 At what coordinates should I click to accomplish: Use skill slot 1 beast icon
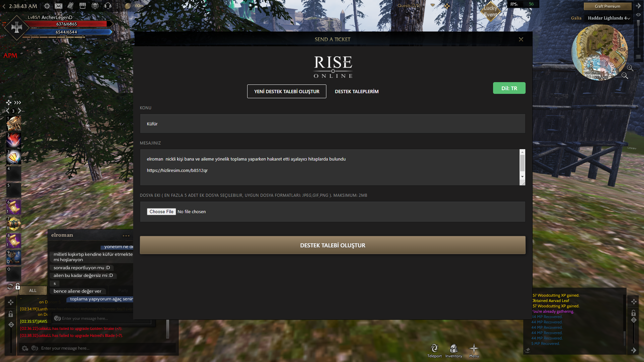[14, 123]
